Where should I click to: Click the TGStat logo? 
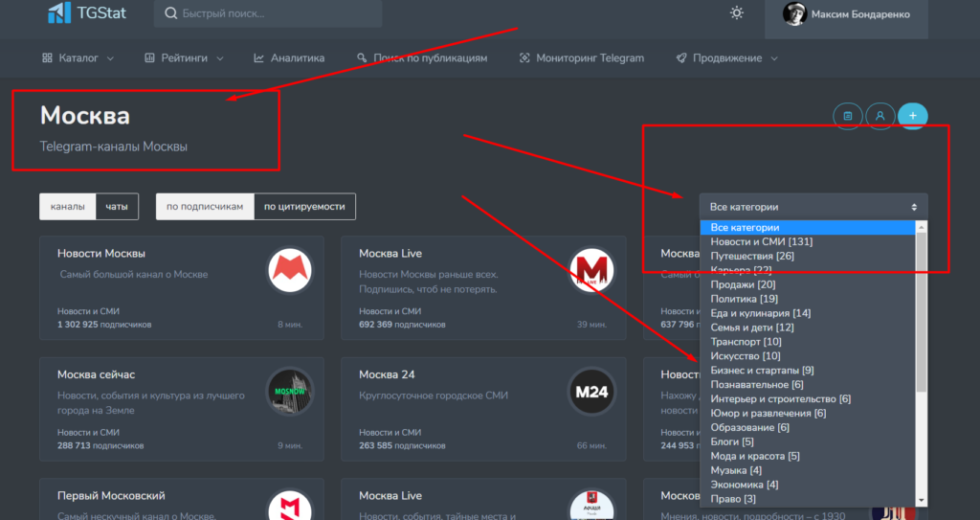pyautogui.click(x=87, y=13)
